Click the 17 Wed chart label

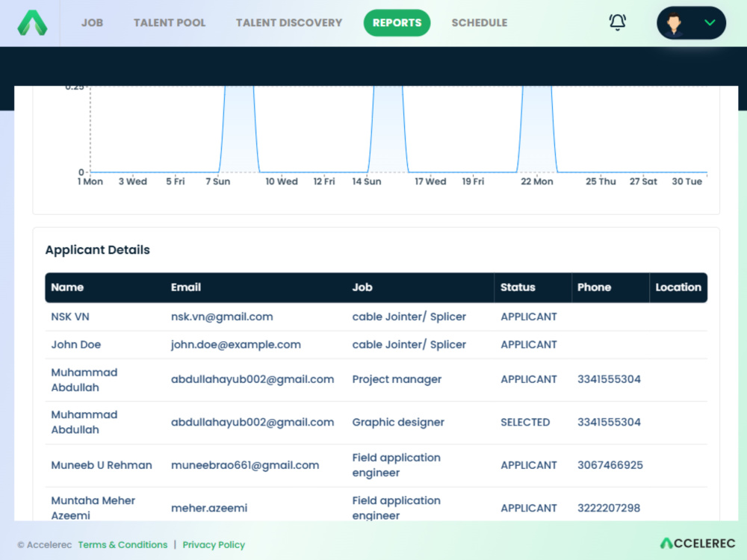point(430,181)
